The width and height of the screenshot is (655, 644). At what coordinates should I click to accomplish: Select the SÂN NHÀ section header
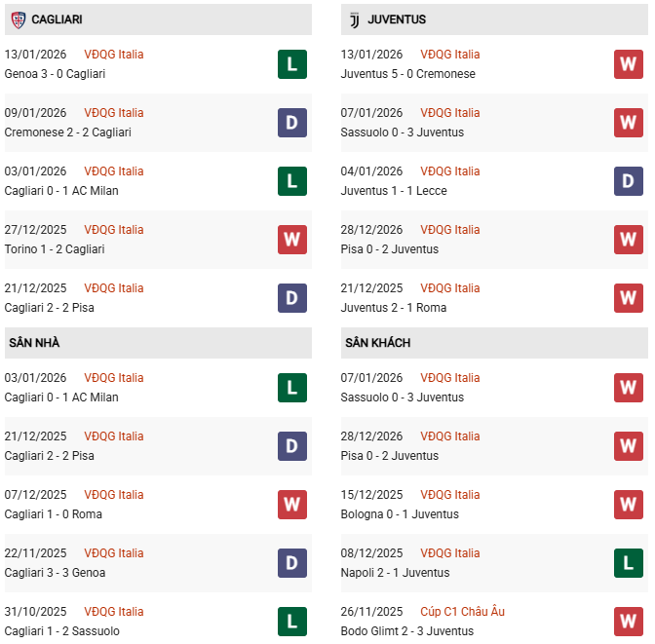[x=34, y=343]
